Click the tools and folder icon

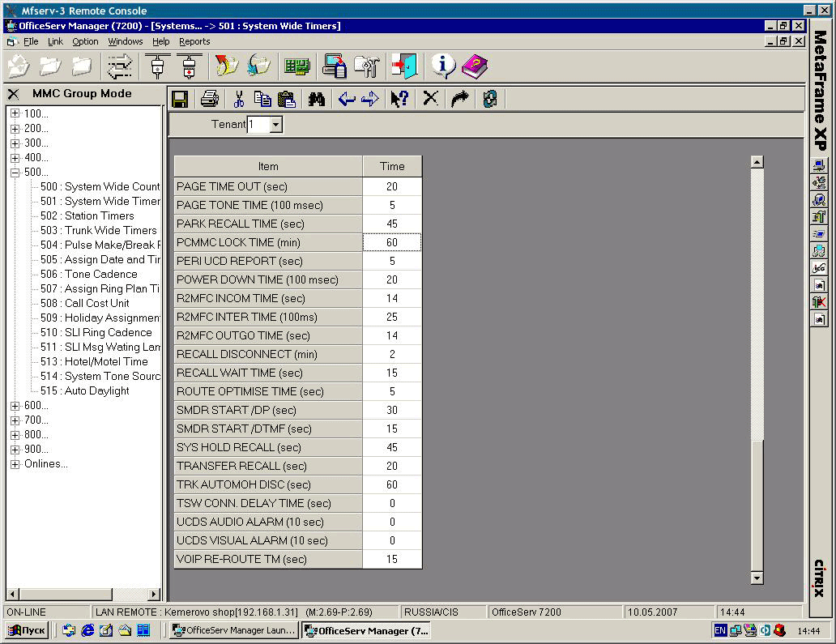(x=367, y=66)
